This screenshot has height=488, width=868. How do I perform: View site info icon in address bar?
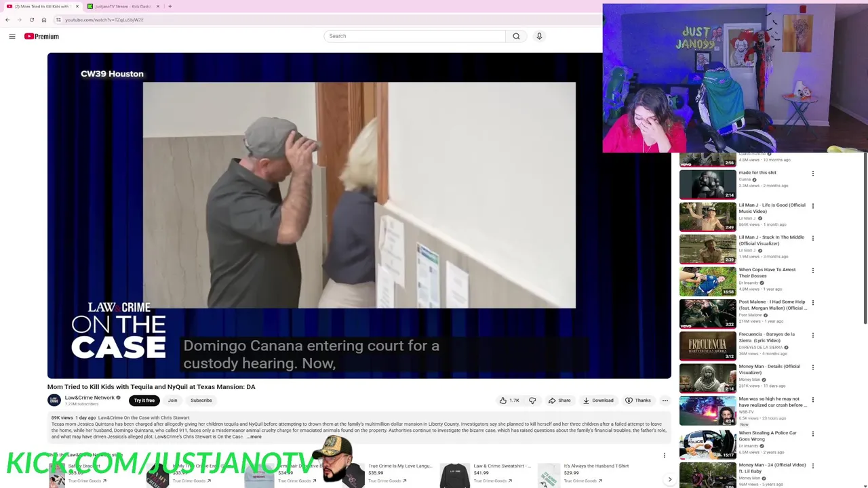coord(58,20)
